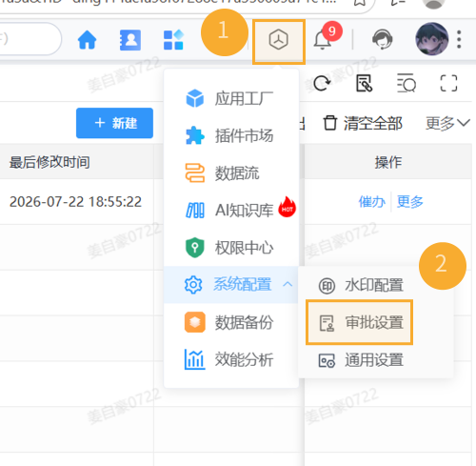Open 应用工厂 menu item
Screen dimensions: 476x466
point(231,98)
